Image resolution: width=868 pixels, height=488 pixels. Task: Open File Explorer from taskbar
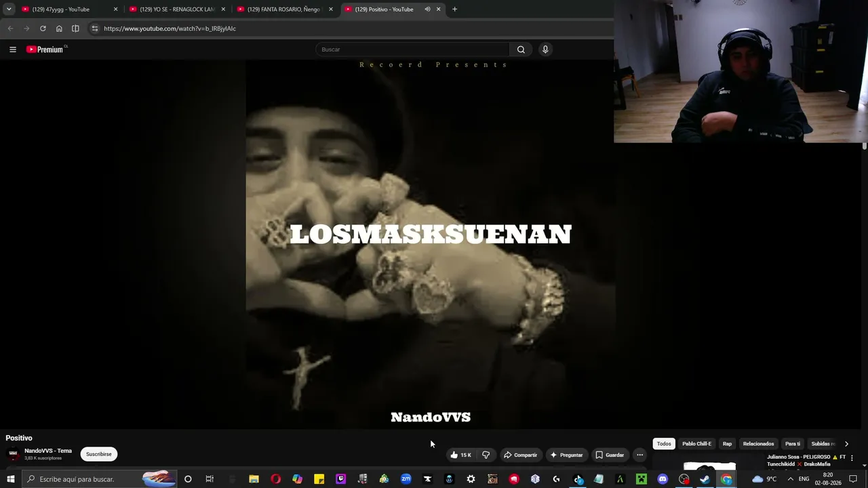pyautogui.click(x=254, y=479)
